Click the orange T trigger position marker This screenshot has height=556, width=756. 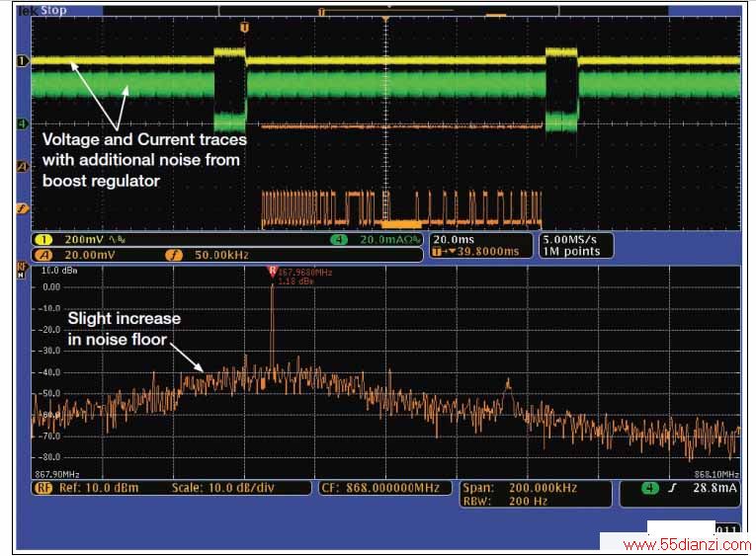point(244,28)
